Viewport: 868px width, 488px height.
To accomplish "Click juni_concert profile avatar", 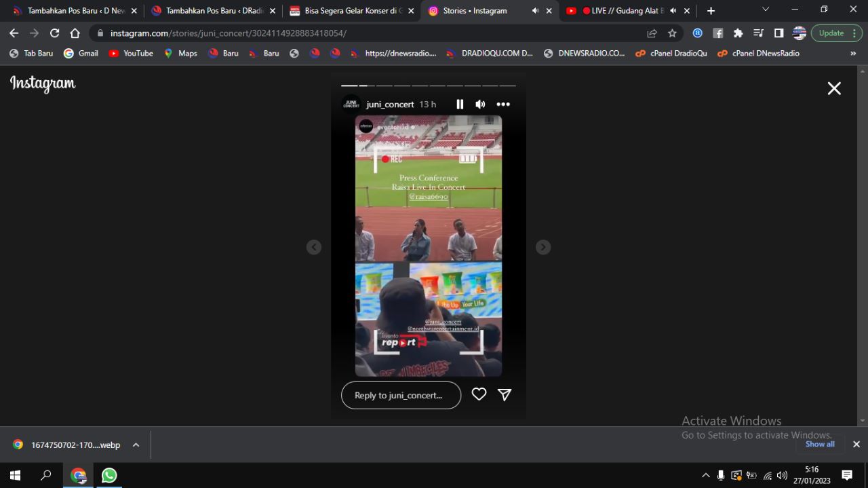I will pos(351,104).
